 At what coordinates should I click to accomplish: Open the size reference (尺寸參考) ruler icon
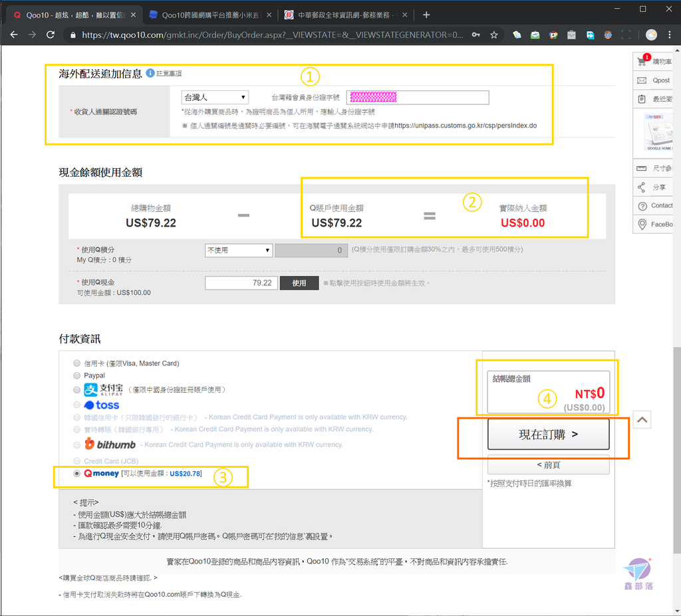[x=642, y=168]
